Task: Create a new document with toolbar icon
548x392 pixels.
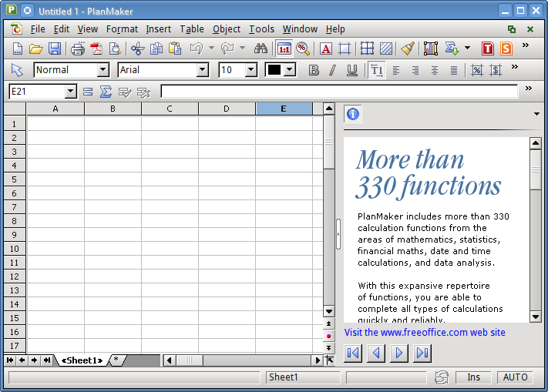Action: tap(17, 49)
